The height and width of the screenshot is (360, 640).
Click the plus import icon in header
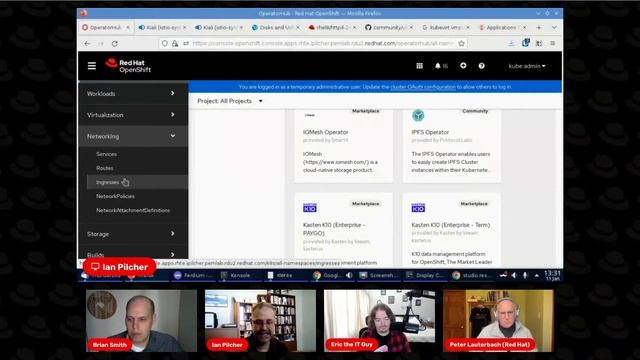pos(463,65)
